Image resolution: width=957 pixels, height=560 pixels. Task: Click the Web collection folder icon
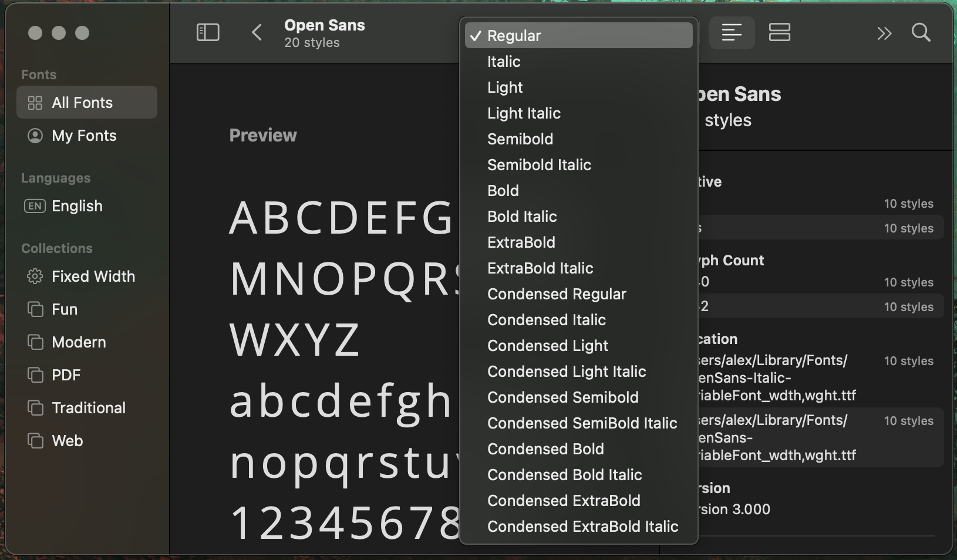(35, 441)
